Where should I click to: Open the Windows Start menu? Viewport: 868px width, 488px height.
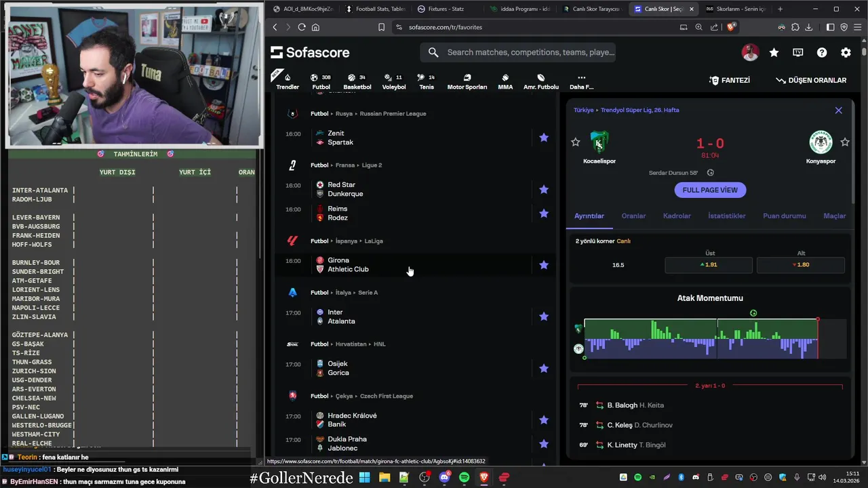pos(365,477)
